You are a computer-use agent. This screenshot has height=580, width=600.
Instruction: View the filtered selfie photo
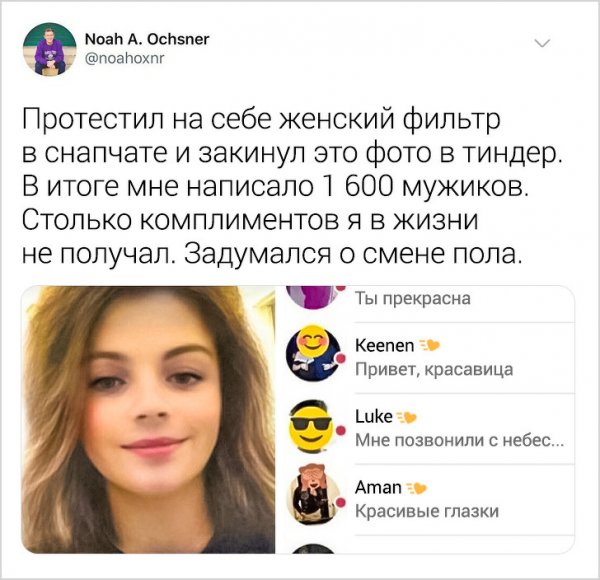[x=148, y=419]
